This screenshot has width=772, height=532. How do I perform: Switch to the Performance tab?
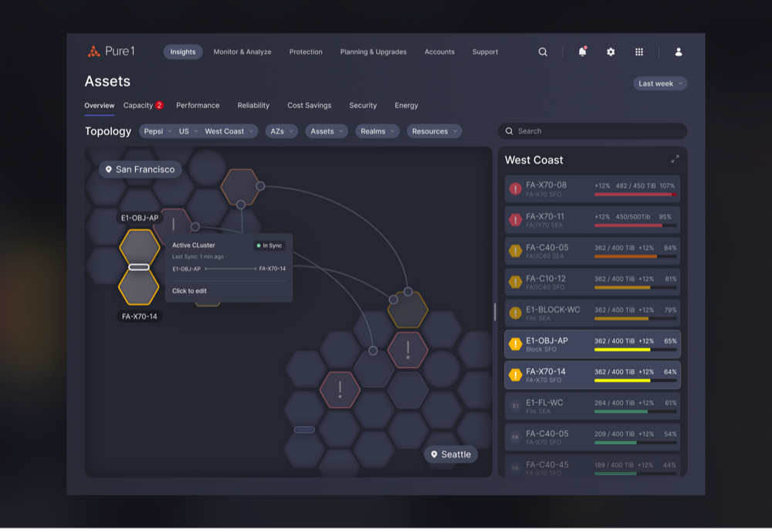click(x=198, y=106)
